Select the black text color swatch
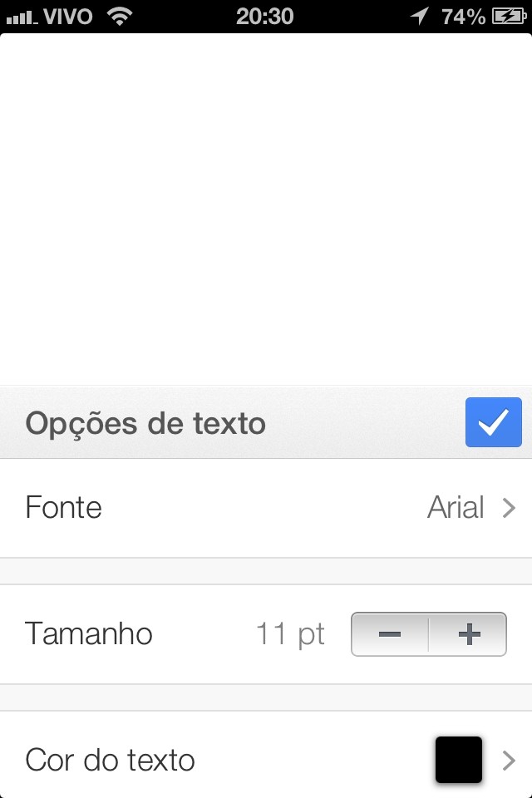This screenshot has width=532, height=798. 458,759
